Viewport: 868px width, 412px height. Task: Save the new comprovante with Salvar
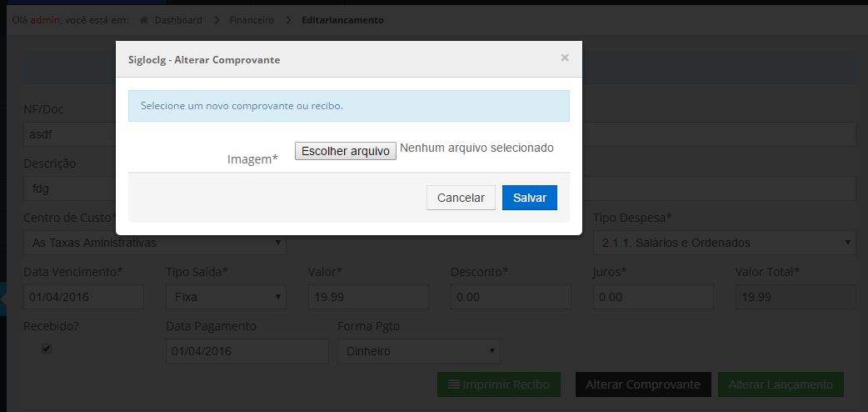tap(529, 198)
